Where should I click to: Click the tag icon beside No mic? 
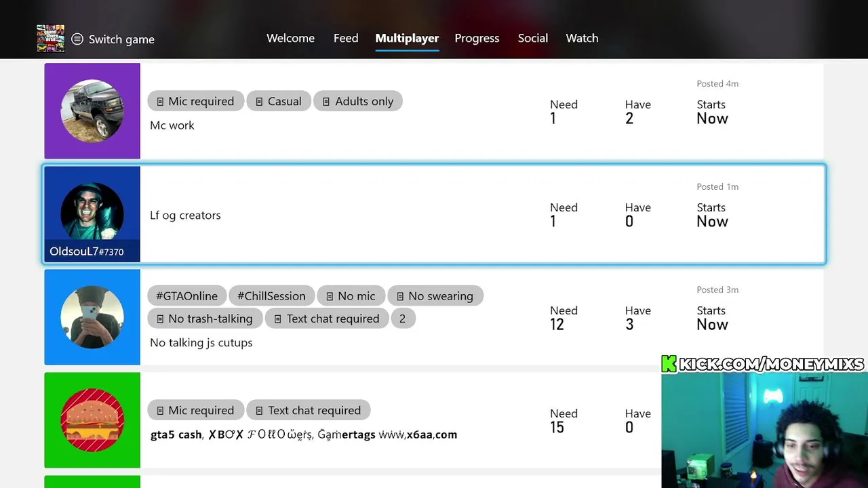(329, 296)
